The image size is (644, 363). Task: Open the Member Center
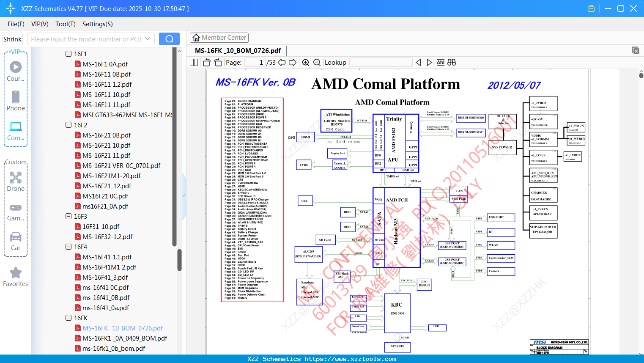219,38
